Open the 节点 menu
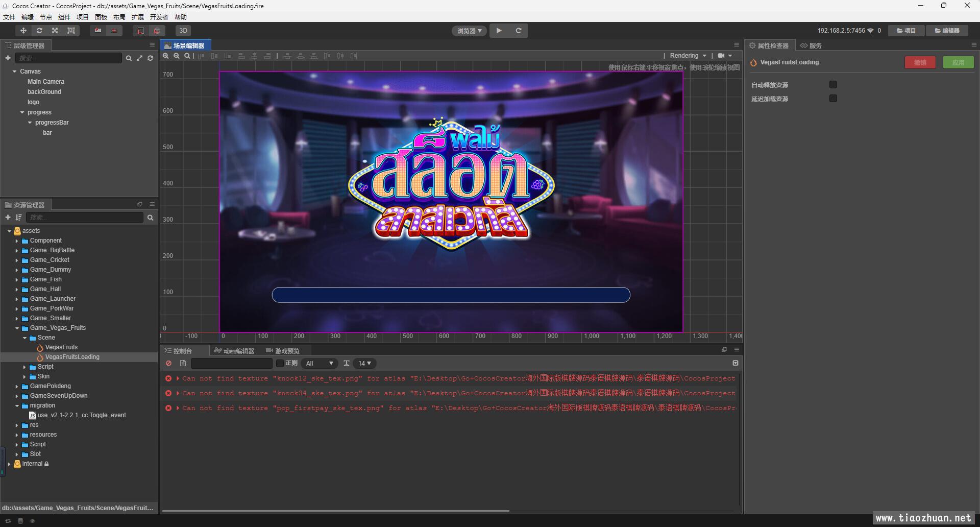This screenshot has width=980, height=527. click(x=46, y=17)
